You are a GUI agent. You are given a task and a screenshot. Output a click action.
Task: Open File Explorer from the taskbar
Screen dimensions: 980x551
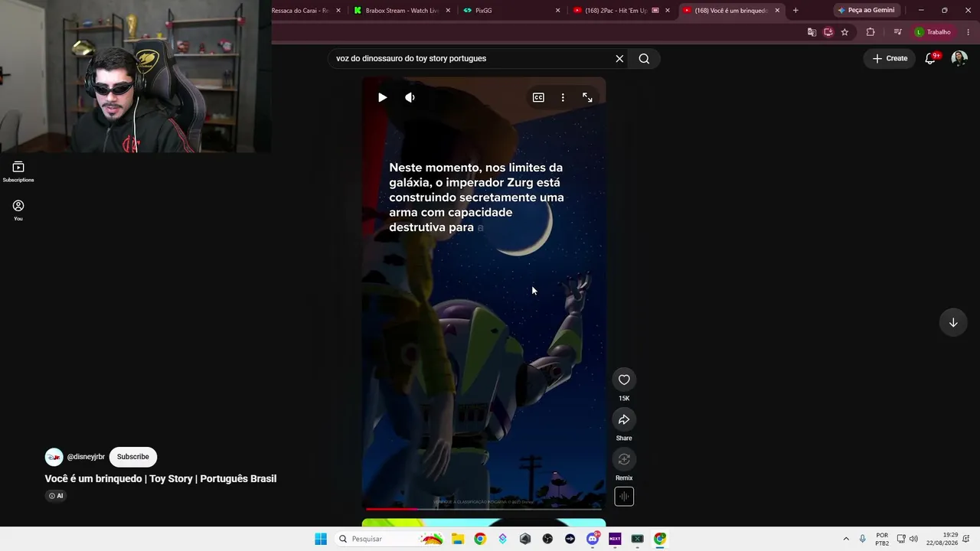click(457, 539)
